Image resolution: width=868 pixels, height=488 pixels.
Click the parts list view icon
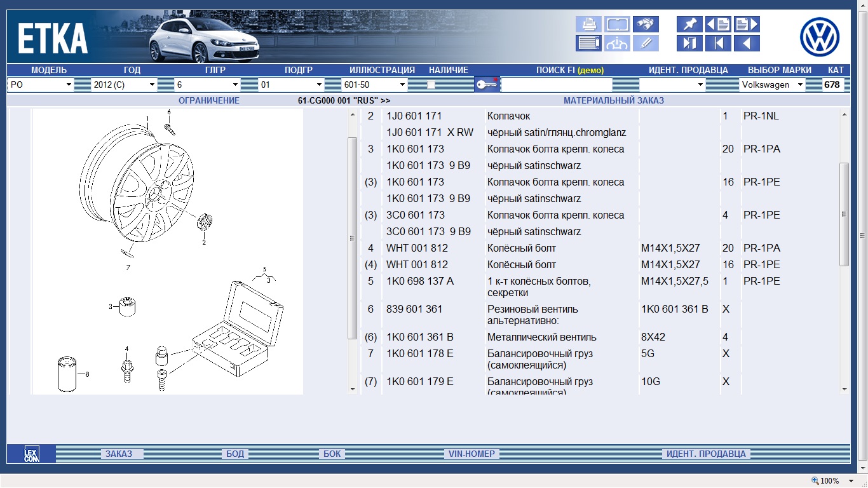pyautogui.click(x=588, y=43)
